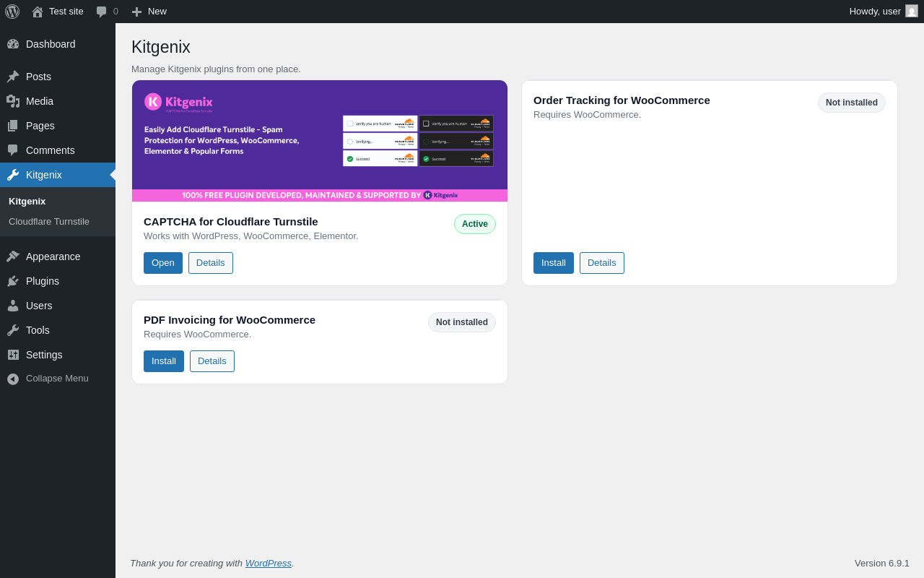
Task: Click 'Manage Kitgenix plugins from one place' text
Action: [x=216, y=69]
